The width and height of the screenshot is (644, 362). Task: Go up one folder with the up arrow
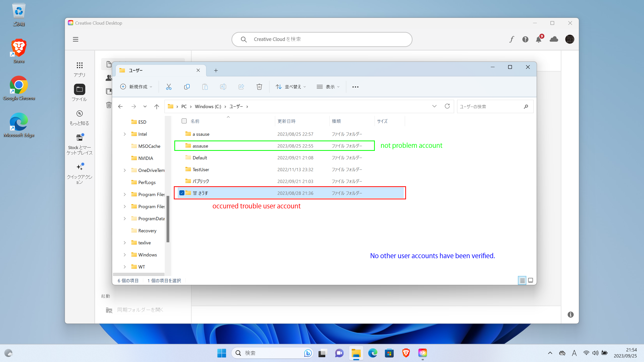[156, 107]
